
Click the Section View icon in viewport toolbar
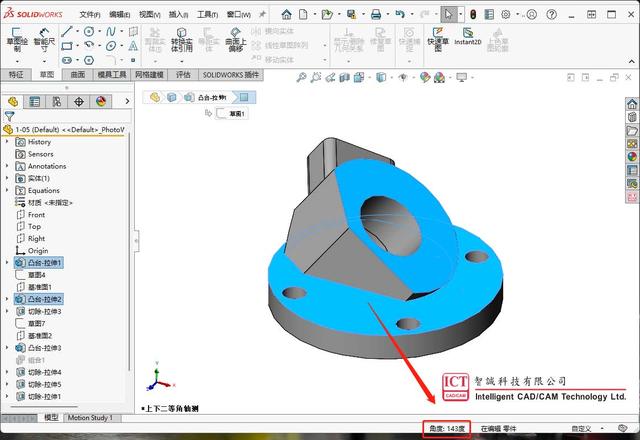tap(344, 77)
